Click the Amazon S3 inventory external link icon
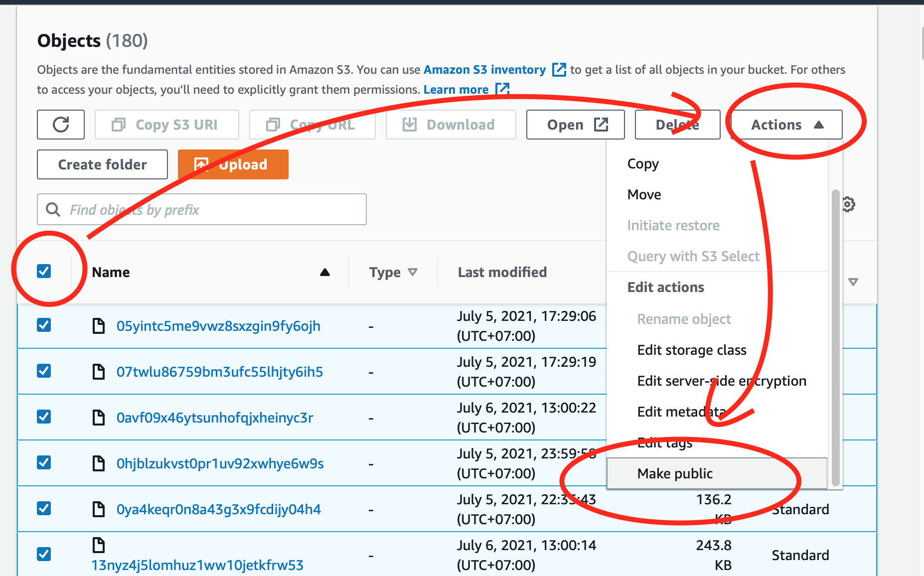Image resolution: width=924 pixels, height=576 pixels. click(x=559, y=70)
